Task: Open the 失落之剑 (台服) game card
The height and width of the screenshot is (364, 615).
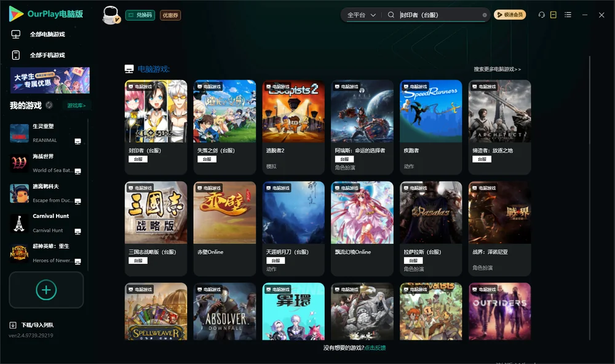Action: [224, 127]
